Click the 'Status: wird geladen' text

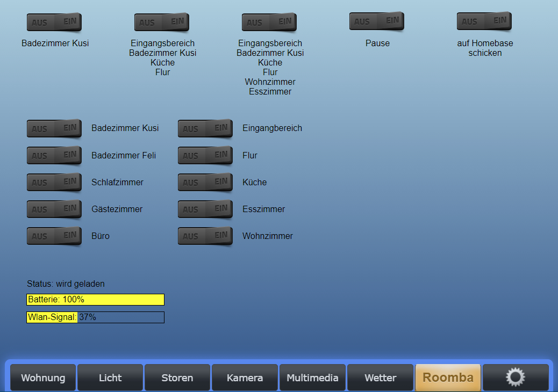click(66, 284)
